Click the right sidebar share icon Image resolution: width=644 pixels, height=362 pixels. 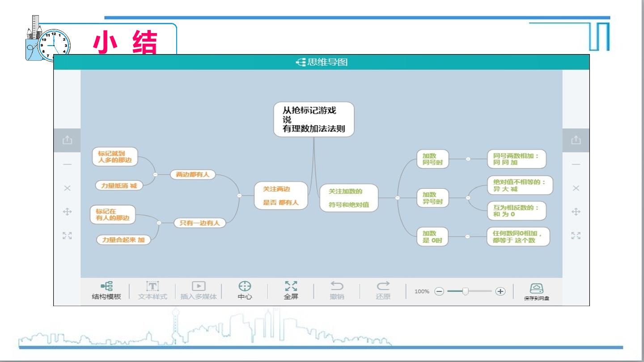pyautogui.click(x=576, y=140)
